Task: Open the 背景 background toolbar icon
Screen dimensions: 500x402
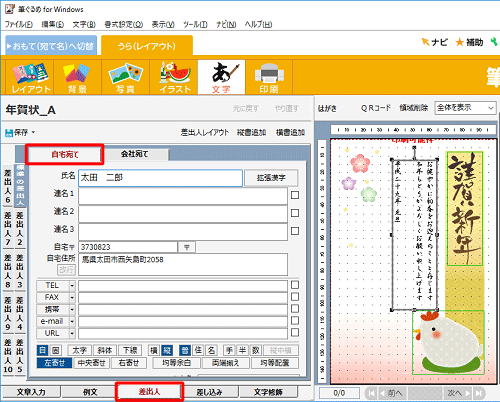Action: click(77, 77)
